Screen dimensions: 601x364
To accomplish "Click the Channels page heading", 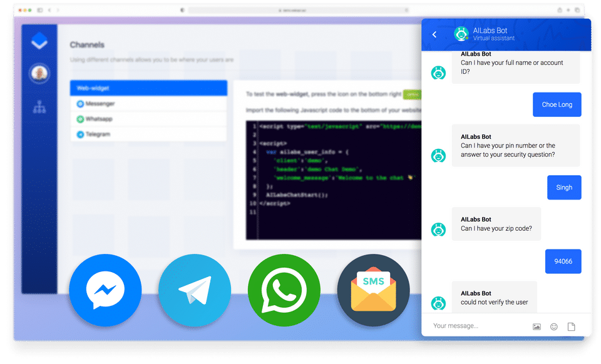I will (x=87, y=45).
